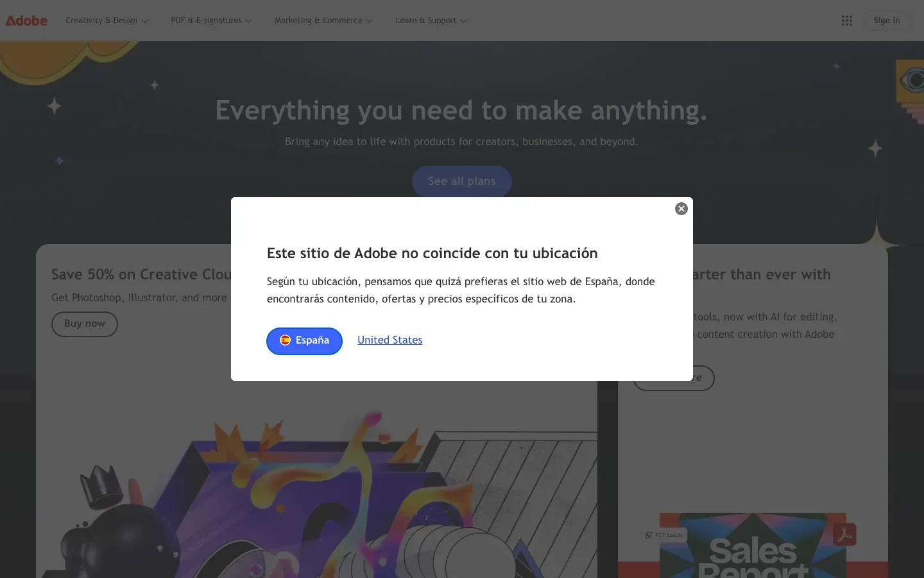924x578 pixels.
Task: Open the Adobe app launcher grid icon
Action: 846,20
